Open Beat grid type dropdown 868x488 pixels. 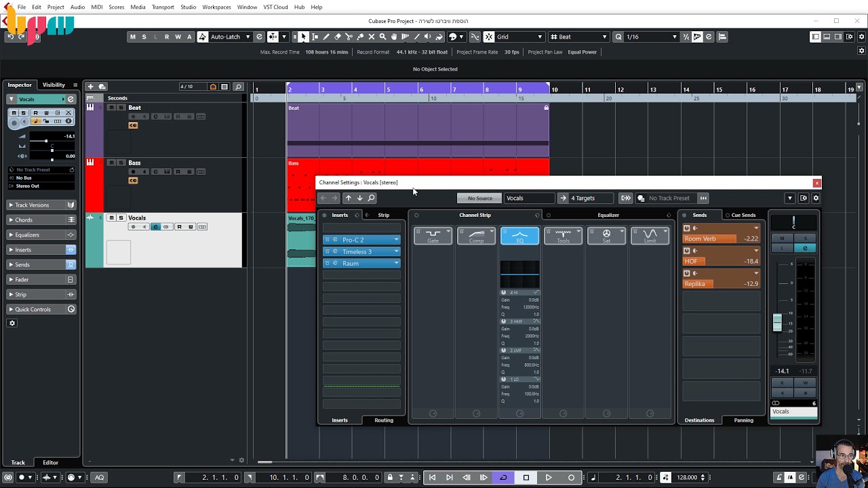click(578, 37)
